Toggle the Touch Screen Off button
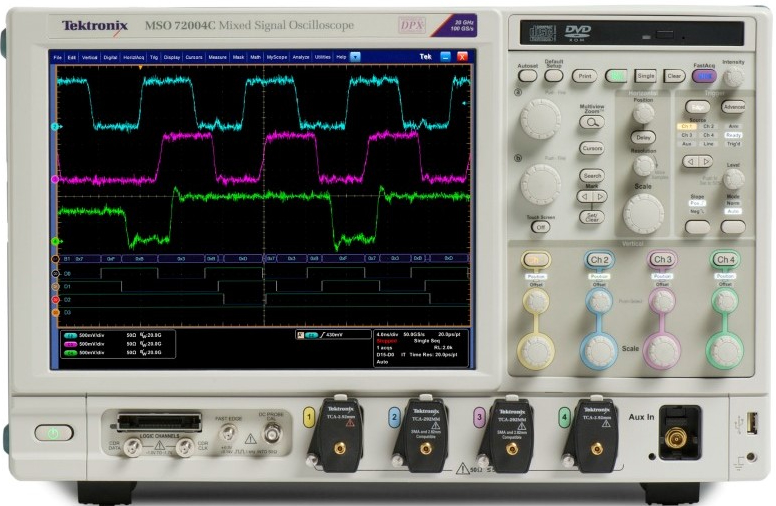Screen dimensions: 776x506 point(539,227)
